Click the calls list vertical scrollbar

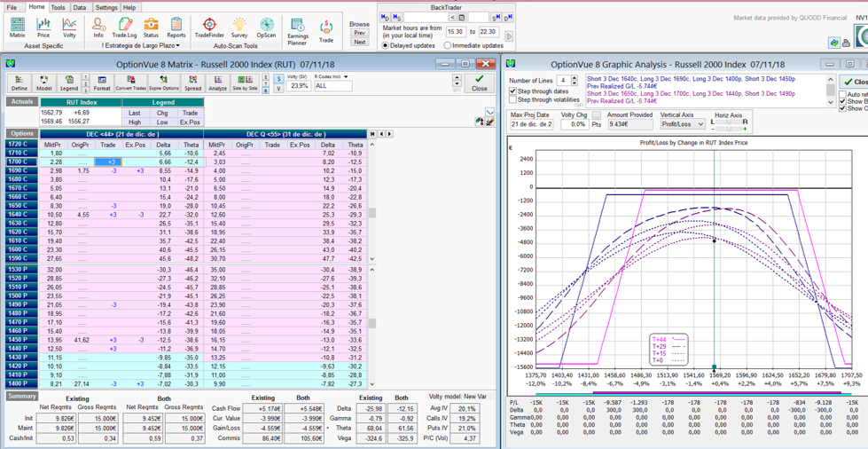point(372,202)
